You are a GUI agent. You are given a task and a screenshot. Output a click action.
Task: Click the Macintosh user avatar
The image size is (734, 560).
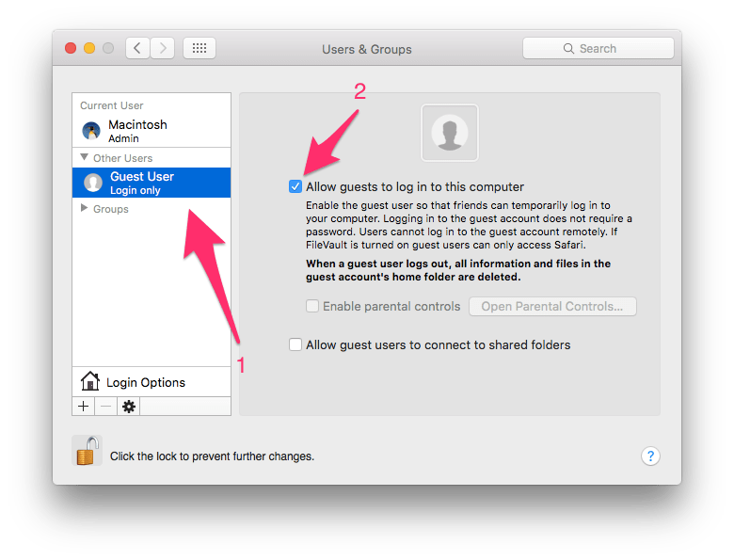point(91,131)
